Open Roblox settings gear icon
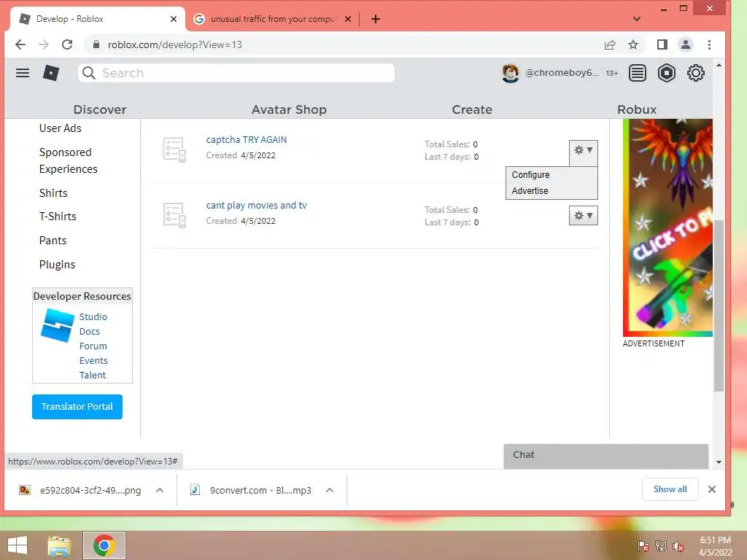 (x=695, y=73)
